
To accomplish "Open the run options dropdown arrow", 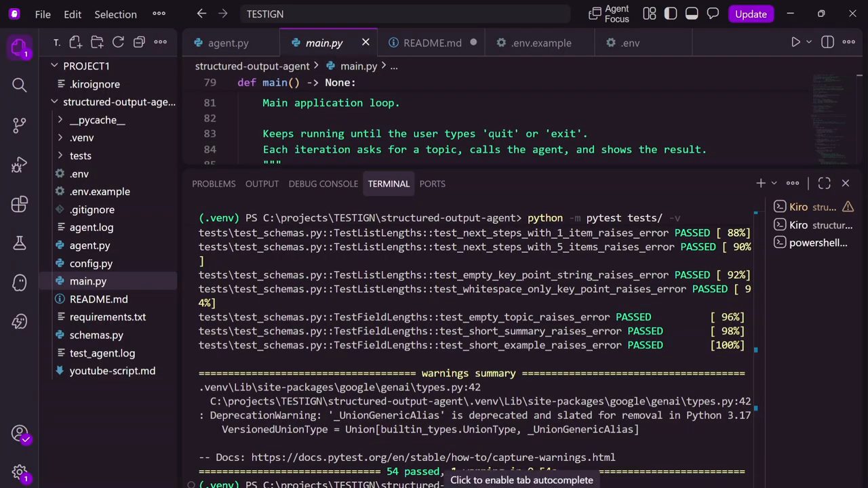I will click(808, 43).
